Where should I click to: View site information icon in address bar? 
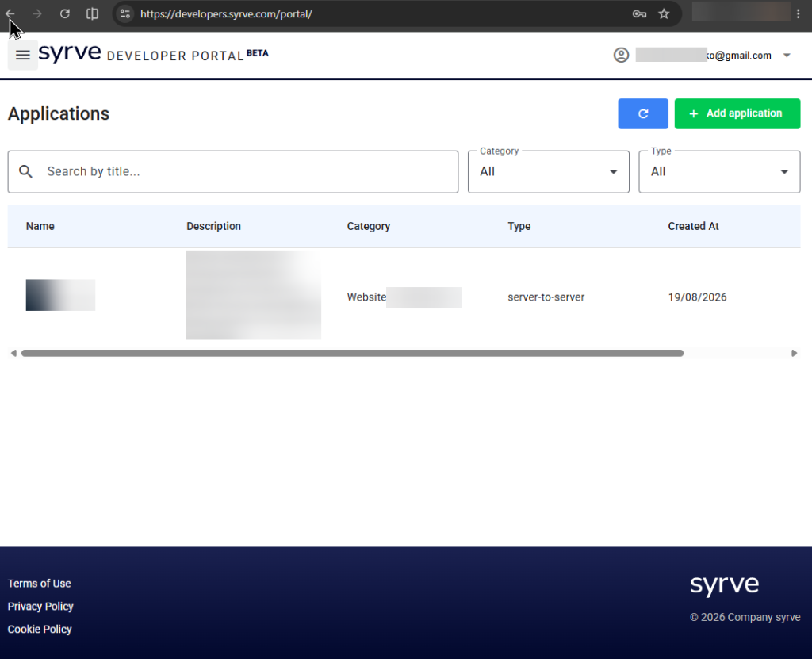[124, 14]
